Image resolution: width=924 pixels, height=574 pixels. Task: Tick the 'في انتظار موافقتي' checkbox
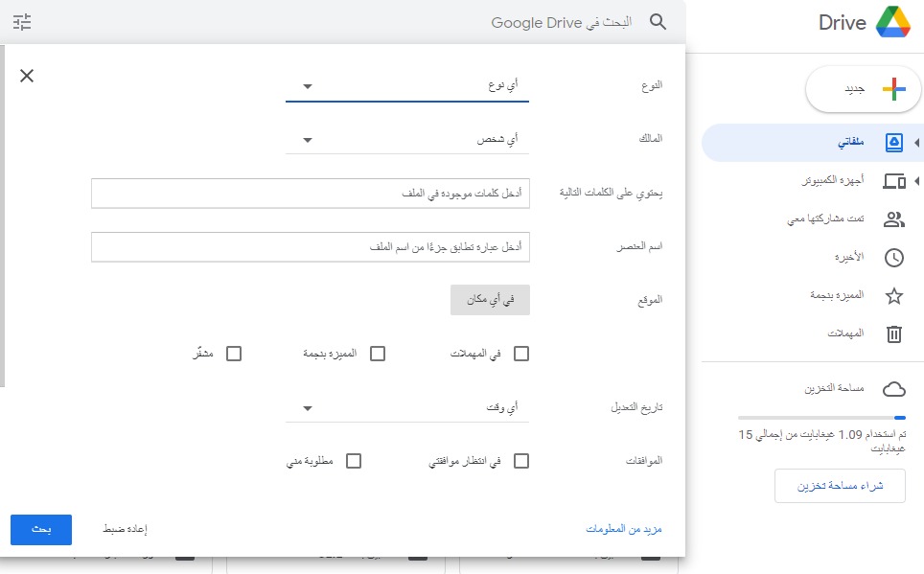tap(521, 461)
